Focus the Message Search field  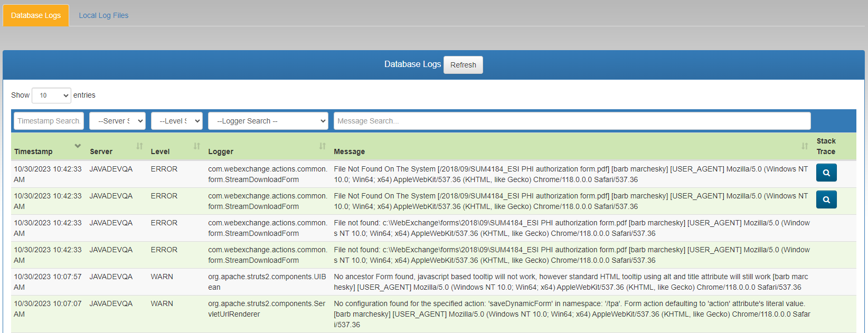point(572,121)
